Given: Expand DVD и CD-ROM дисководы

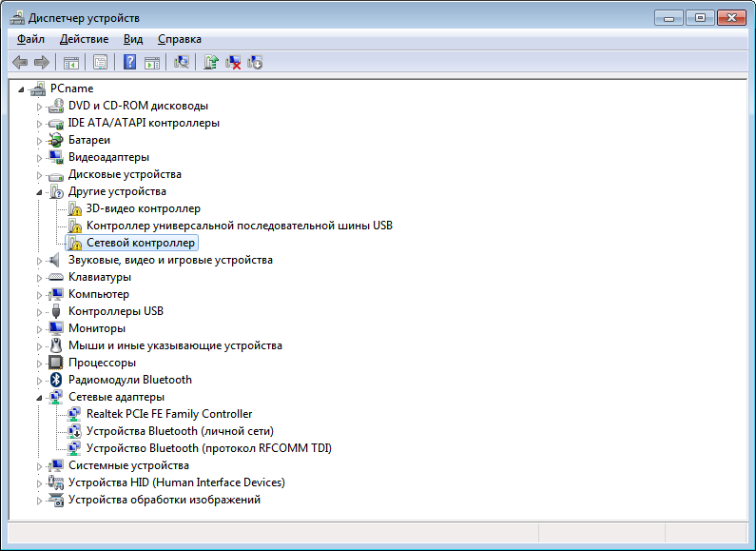Looking at the screenshot, I should (x=40, y=107).
